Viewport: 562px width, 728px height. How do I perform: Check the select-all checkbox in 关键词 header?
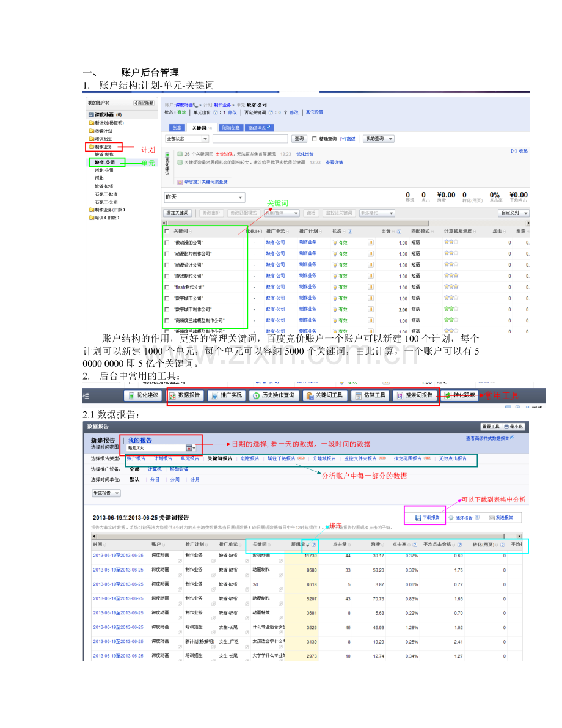click(167, 231)
